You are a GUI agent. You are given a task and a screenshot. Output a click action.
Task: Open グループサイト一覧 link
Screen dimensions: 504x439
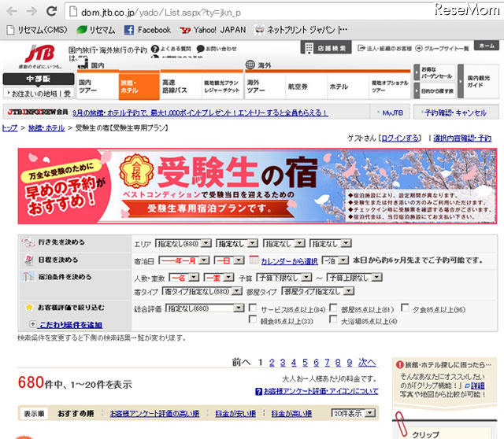pos(442,49)
